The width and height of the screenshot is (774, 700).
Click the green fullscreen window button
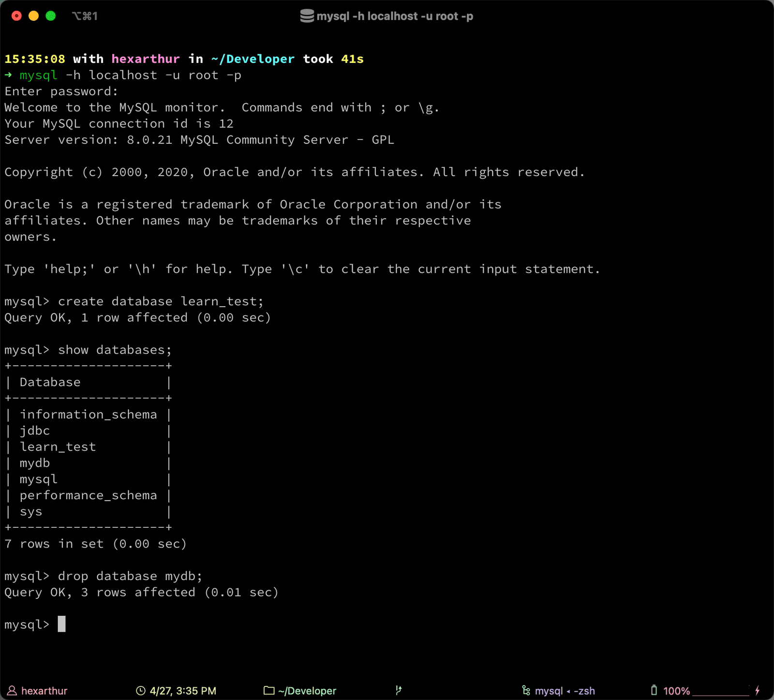tap(50, 16)
